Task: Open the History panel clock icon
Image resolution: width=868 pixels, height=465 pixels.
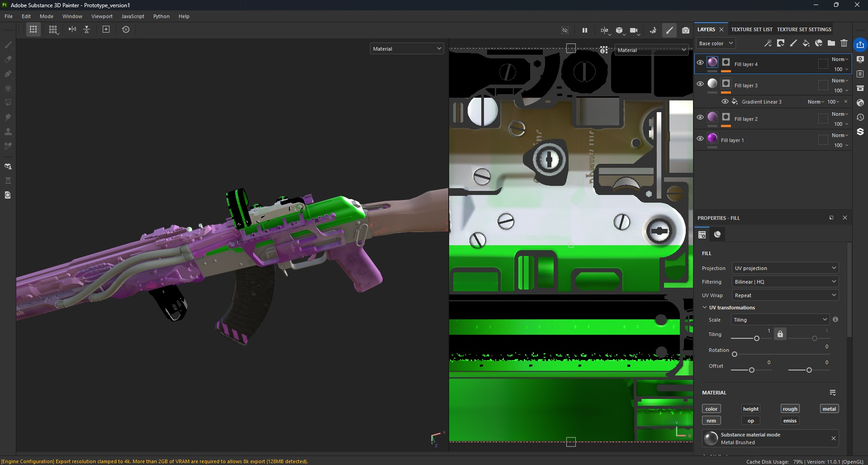Action: click(x=860, y=117)
